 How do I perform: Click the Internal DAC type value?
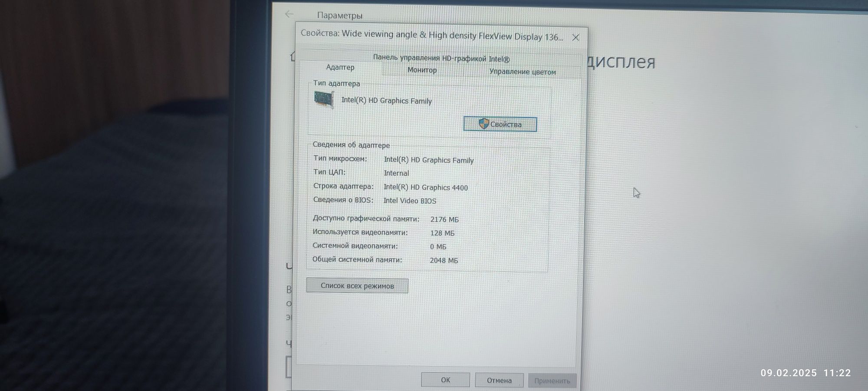[x=396, y=173]
